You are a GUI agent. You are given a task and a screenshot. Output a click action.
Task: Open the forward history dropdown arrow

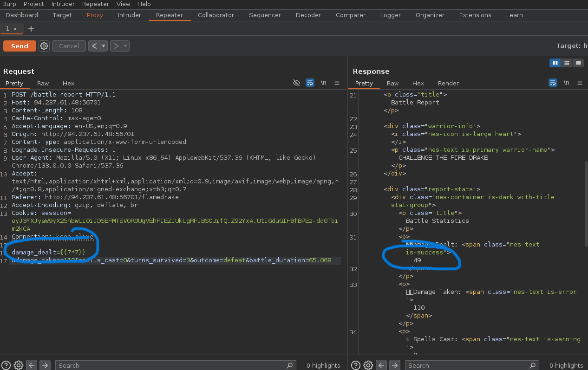pos(125,46)
